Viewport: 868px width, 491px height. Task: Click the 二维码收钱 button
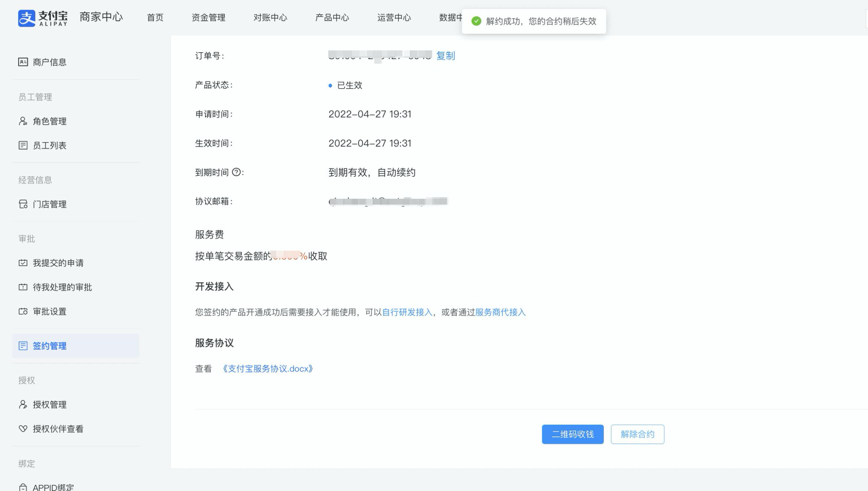point(572,434)
